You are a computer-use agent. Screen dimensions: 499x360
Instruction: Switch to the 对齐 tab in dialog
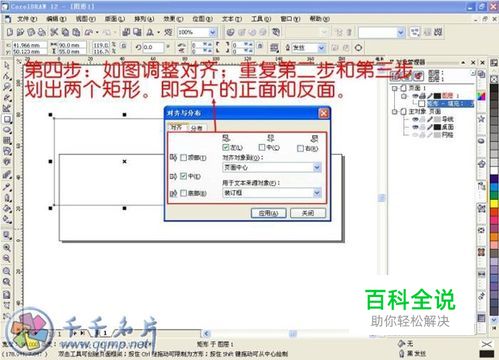coord(177,127)
